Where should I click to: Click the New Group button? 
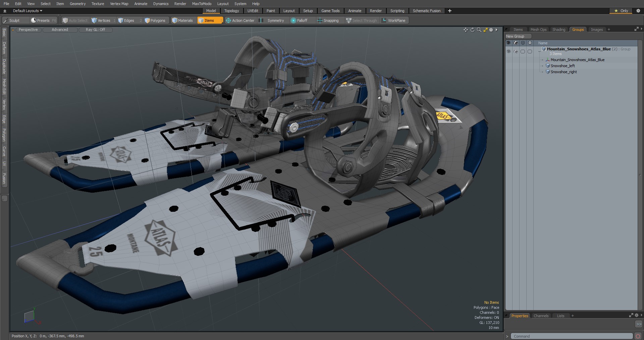518,36
